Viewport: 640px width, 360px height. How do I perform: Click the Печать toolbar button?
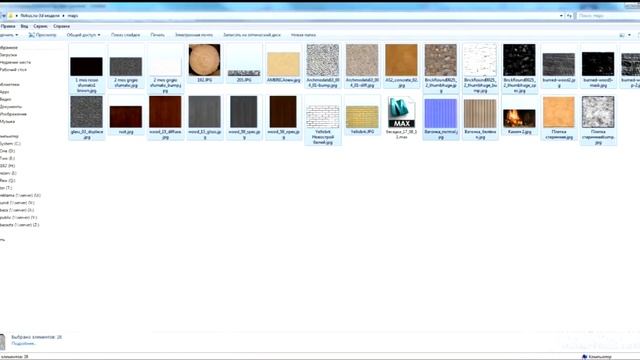tap(158, 35)
